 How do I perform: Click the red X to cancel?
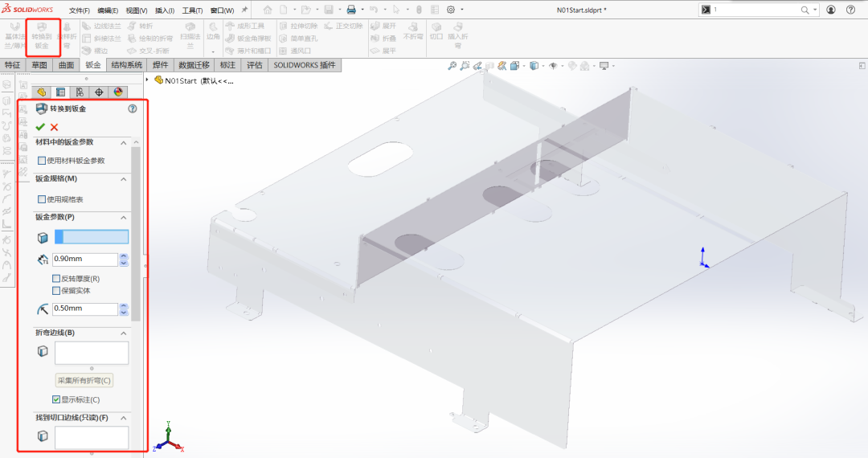click(x=55, y=127)
